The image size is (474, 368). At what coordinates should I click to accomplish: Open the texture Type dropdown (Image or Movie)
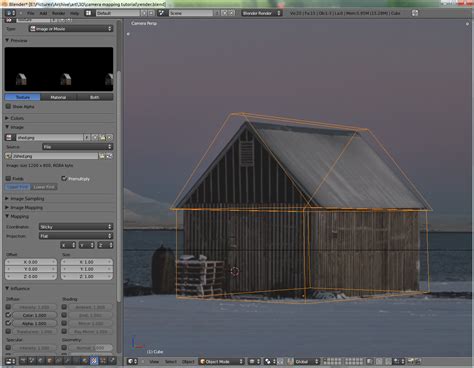tap(71, 29)
